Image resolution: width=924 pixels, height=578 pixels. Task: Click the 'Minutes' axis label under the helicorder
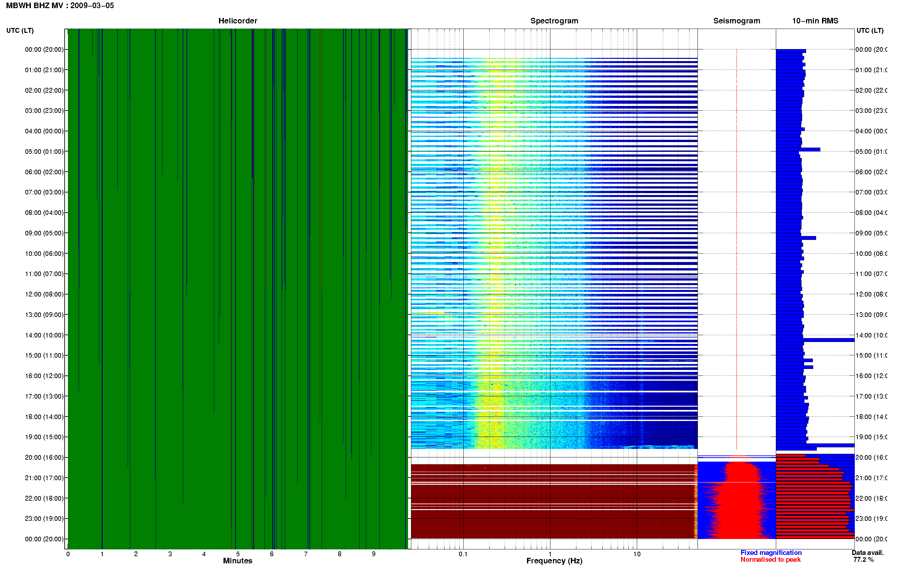(237, 560)
